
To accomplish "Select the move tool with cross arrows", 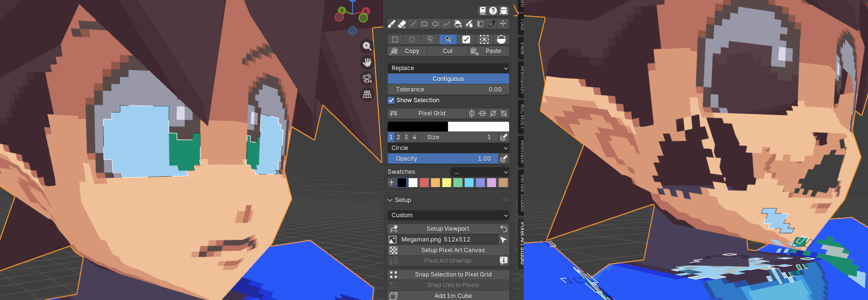I will 503,24.
